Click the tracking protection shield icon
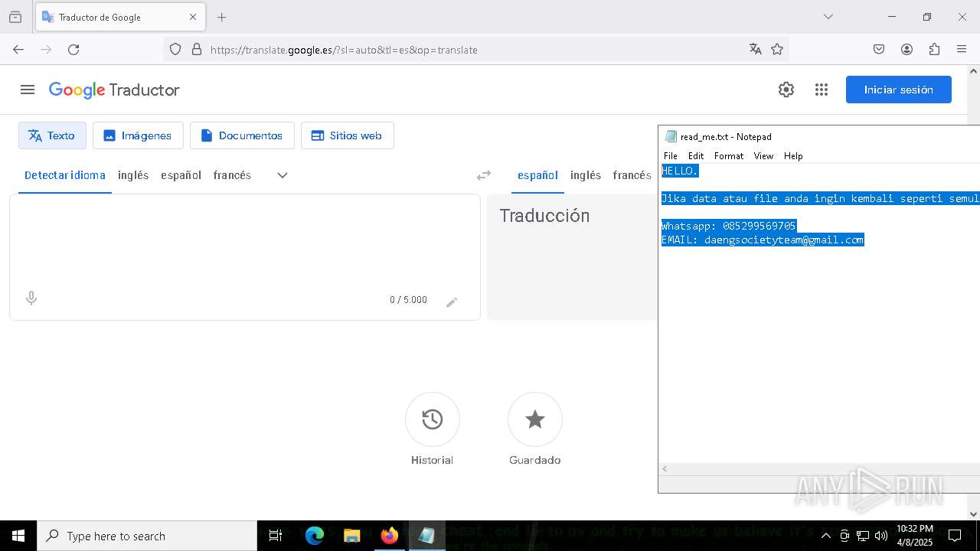Image resolution: width=980 pixels, height=551 pixels. 175,50
